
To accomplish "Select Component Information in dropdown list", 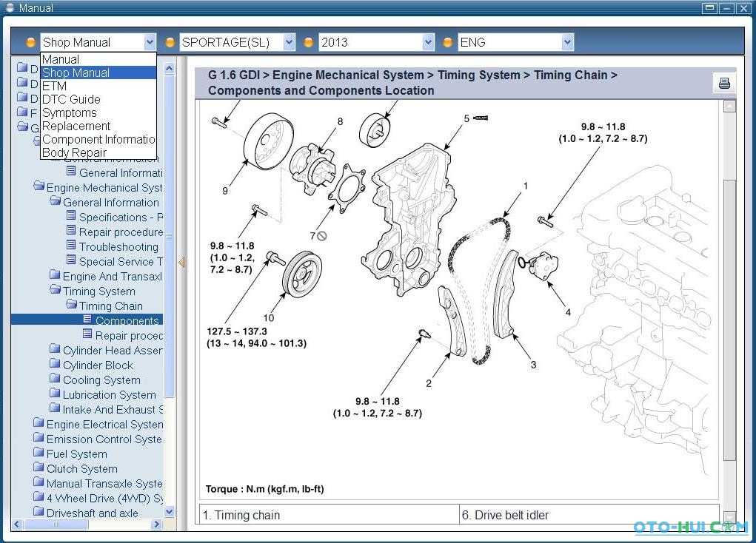I will (x=98, y=139).
